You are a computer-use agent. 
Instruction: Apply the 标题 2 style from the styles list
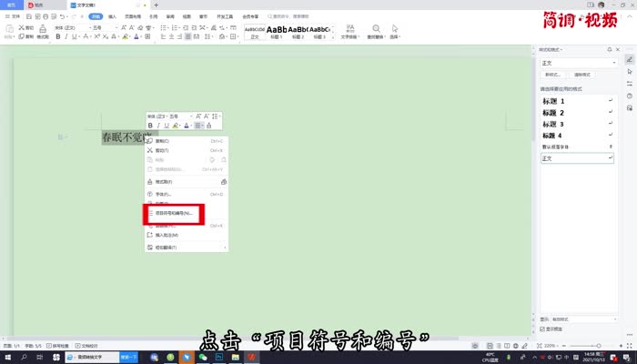560,112
